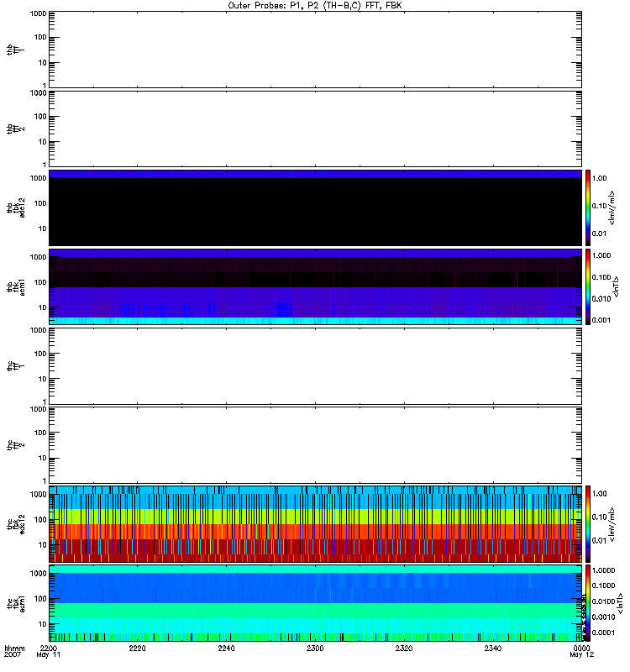The width and height of the screenshot is (630, 672).
Task: Click the 10 tick label in thc fff 1 panel
Action: coord(43,380)
